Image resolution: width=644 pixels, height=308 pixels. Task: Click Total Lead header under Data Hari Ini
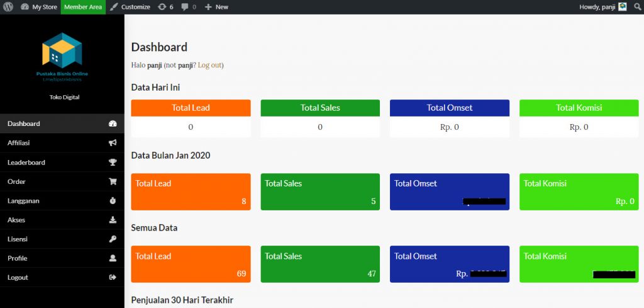pos(191,108)
